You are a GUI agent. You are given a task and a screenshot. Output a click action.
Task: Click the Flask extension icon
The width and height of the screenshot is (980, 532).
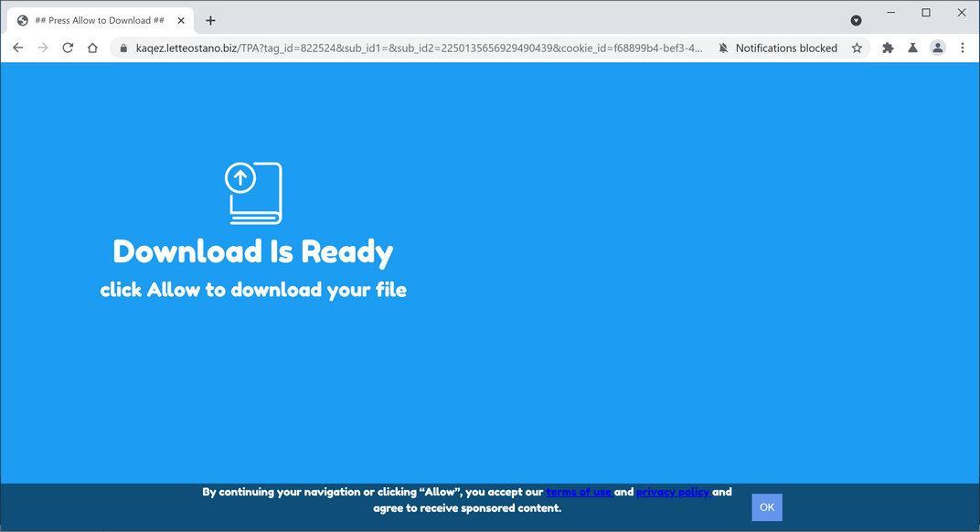912,48
